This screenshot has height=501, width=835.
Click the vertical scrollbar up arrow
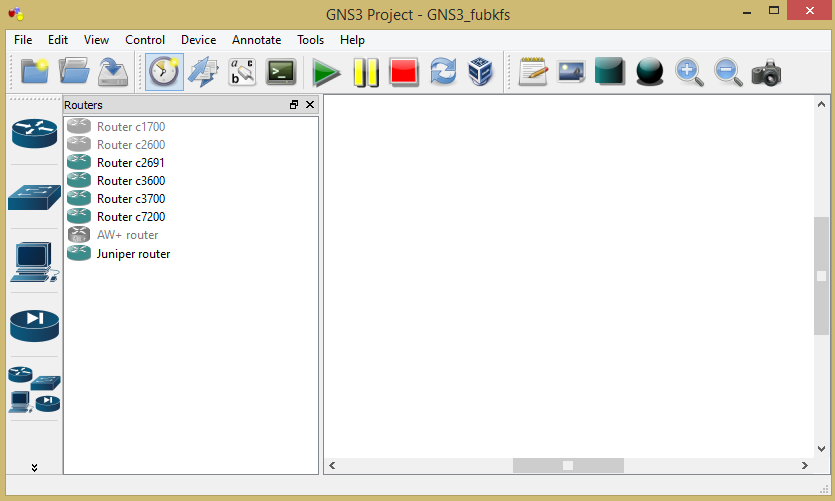(x=821, y=104)
